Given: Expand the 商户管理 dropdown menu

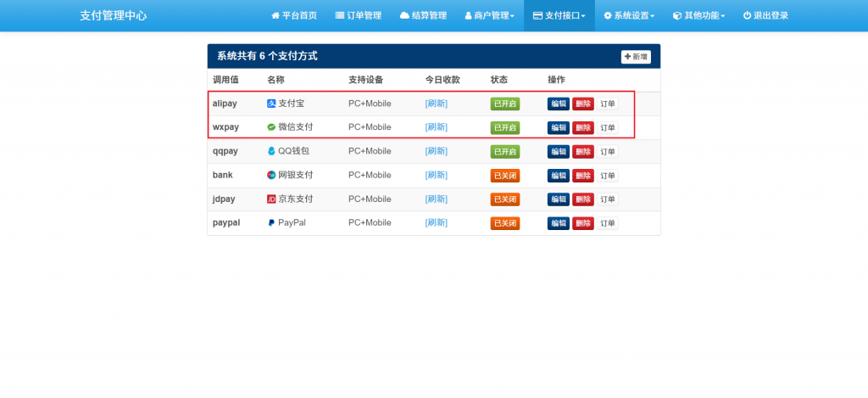Looking at the screenshot, I should click(489, 15).
